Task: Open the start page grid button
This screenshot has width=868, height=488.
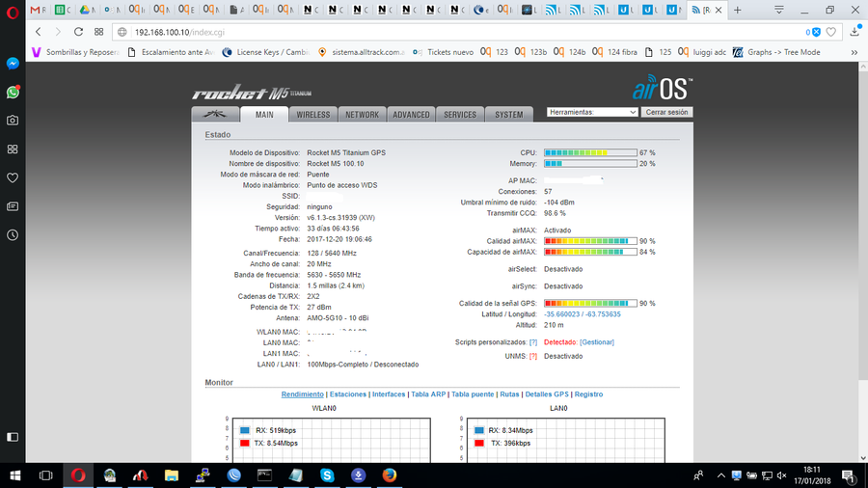Action: [x=99, y=32]
